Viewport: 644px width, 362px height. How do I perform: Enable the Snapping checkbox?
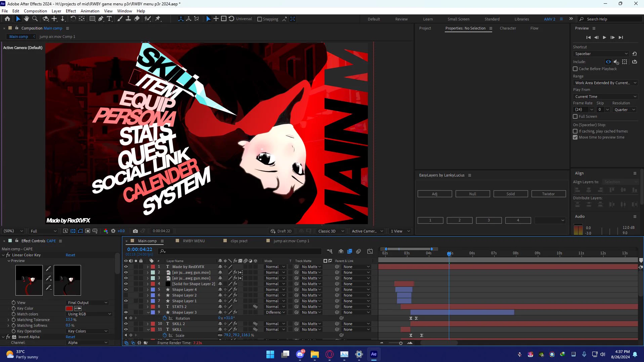pos(259,19)
